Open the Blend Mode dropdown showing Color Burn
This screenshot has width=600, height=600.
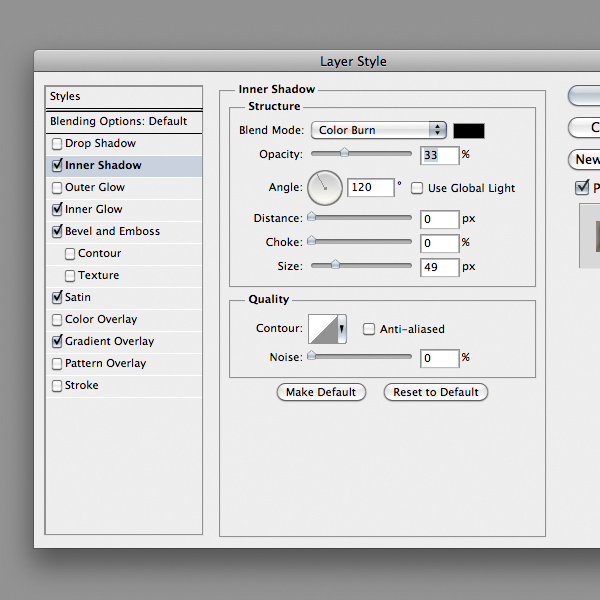379,130
